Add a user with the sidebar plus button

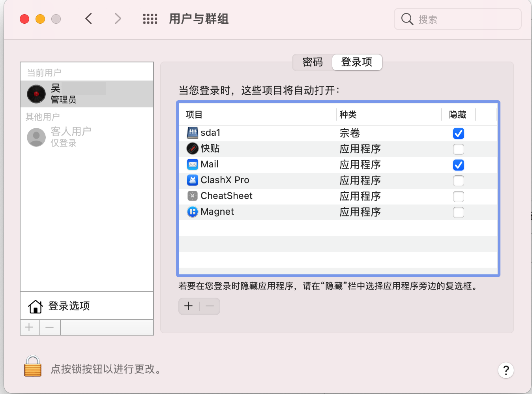click(30, 327)
